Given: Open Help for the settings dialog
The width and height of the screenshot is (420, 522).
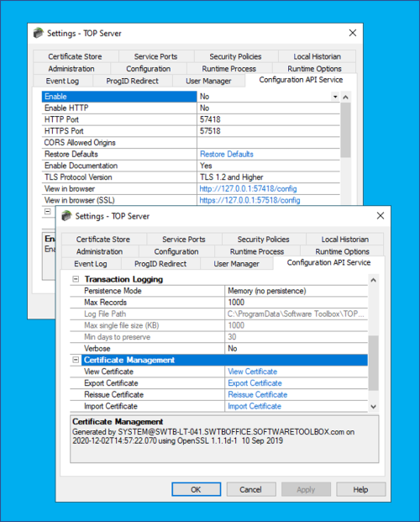Looking at the screenshot, I should tap(360, 489).
